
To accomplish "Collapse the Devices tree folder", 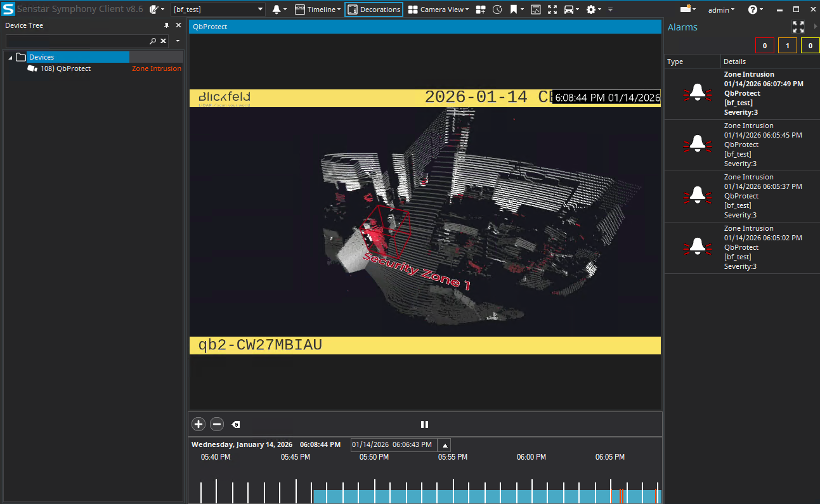I will coord(10,58).
